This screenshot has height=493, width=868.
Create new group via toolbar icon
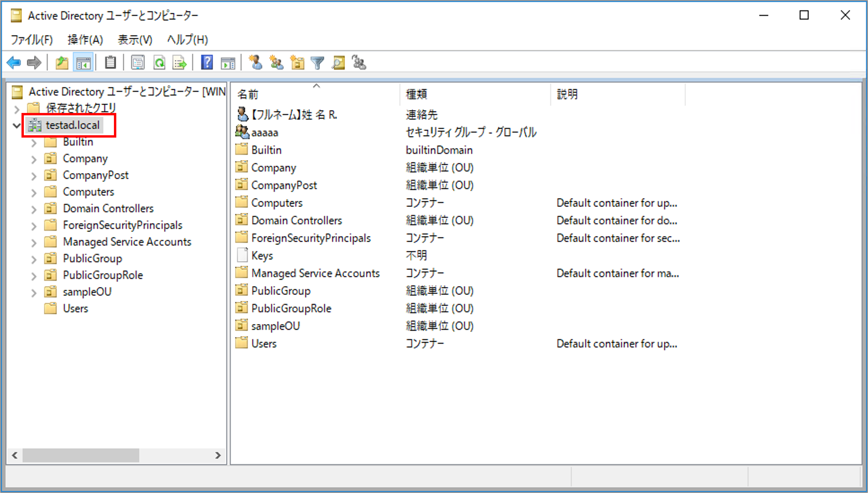(276, 63)
